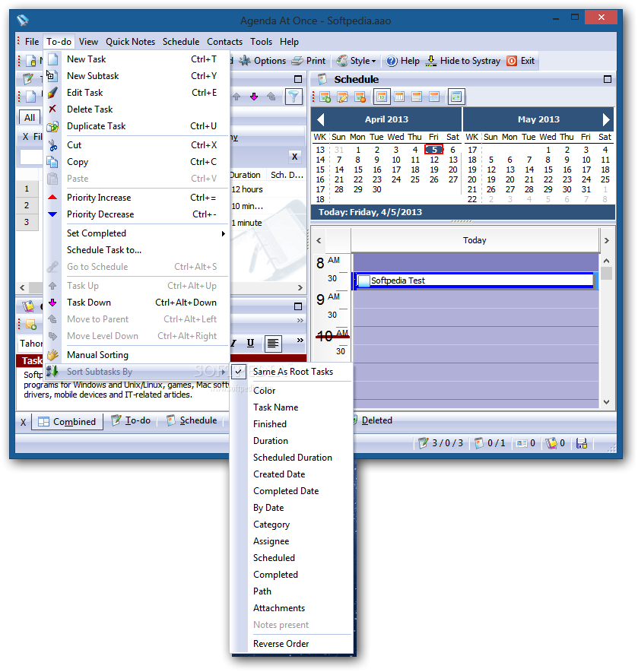Select New Subtask menu entry
638x672 pixels.
coord(137,76)
